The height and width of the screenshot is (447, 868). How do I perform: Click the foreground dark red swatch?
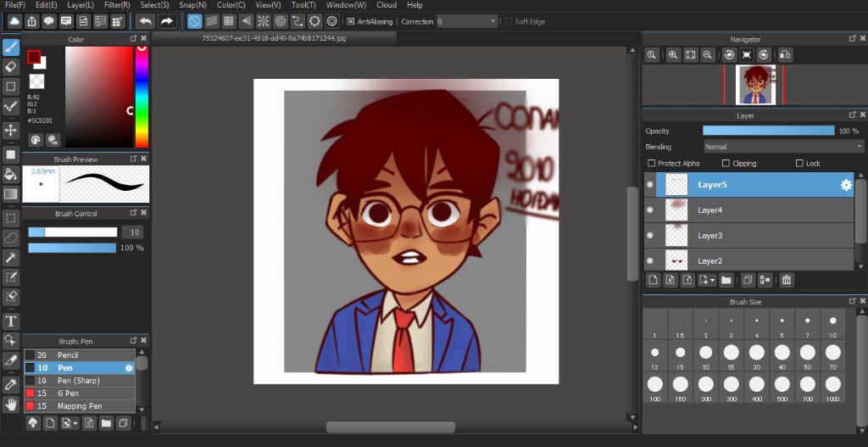34,57
